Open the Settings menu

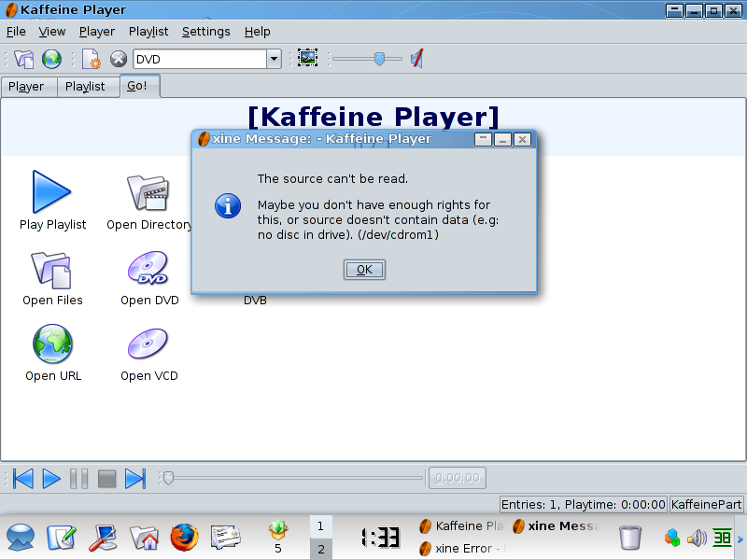[x=205, y=31]
